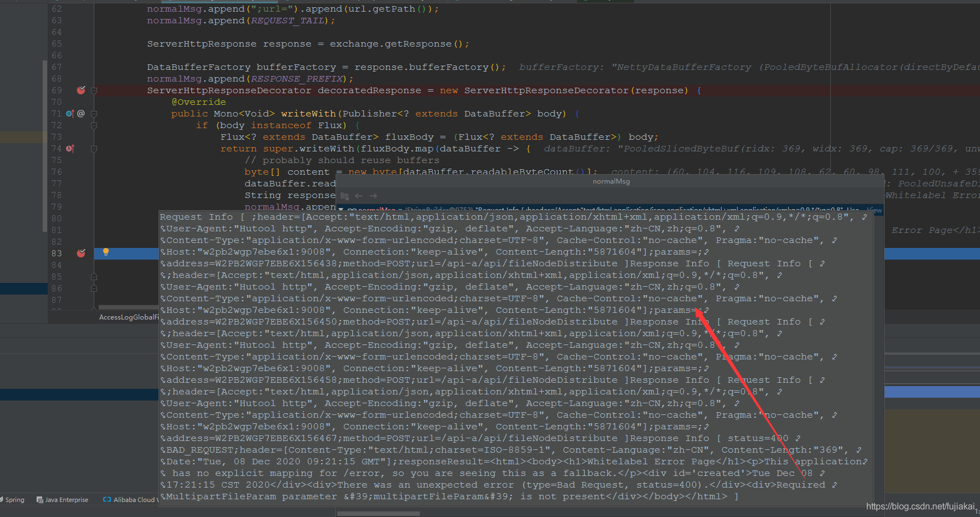This screenshot has height=517, width=980.
Task: Click the horizontal scrollbar below the value popup
Action: pyautogui.click(x=378, y=514)
